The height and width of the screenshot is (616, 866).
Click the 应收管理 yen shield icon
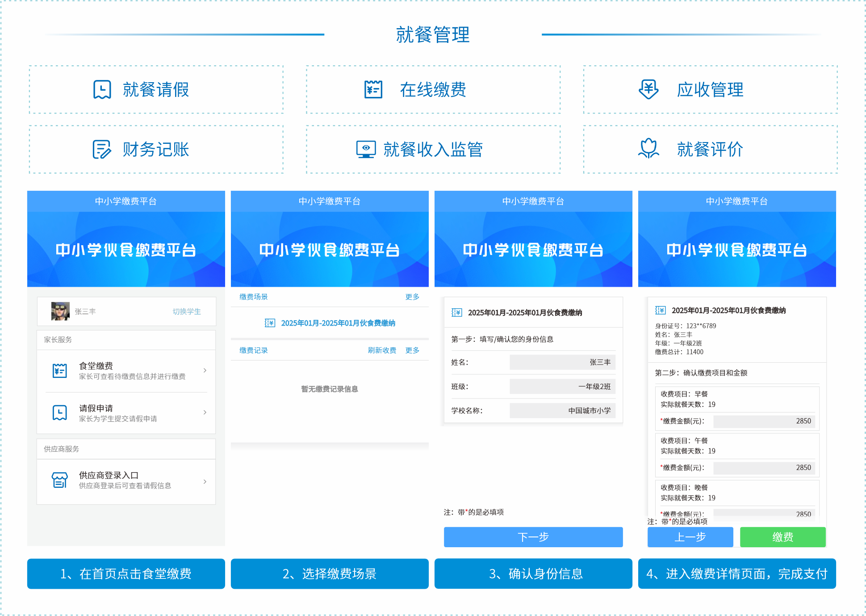[648, 89]
